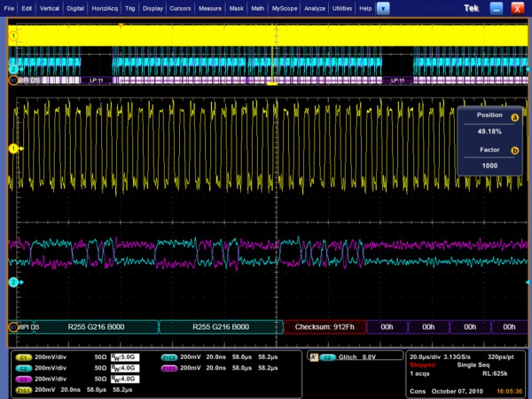Click the 320ps/pt resolution readout
The height and width of the screenshot is (399, 532).
tap(501, 357)
